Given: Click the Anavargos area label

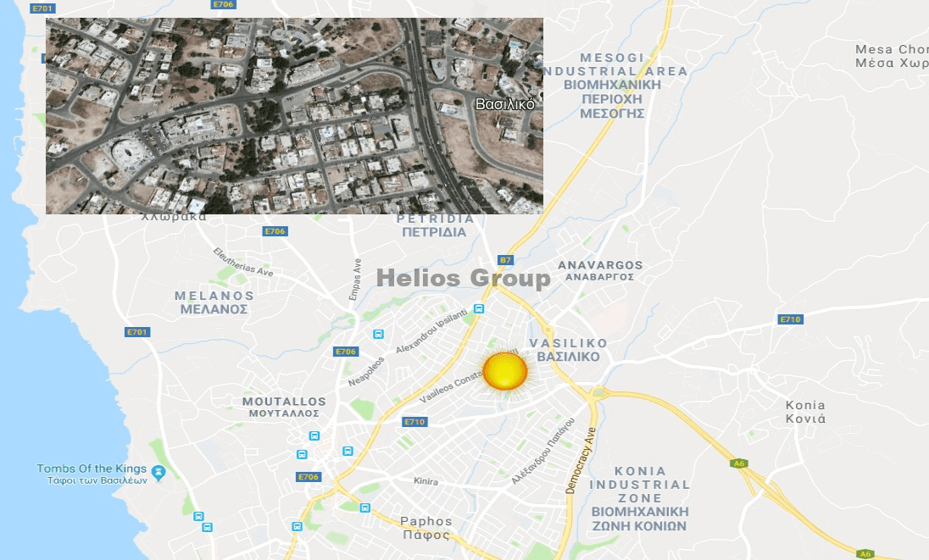Looking at the screenshot, I should (600, 270).
